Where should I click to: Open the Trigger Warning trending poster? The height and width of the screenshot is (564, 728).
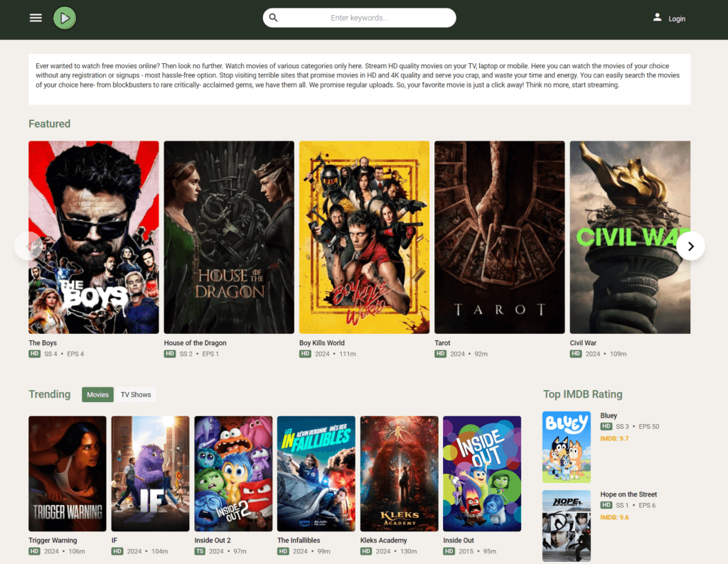[x=68, y=473]
